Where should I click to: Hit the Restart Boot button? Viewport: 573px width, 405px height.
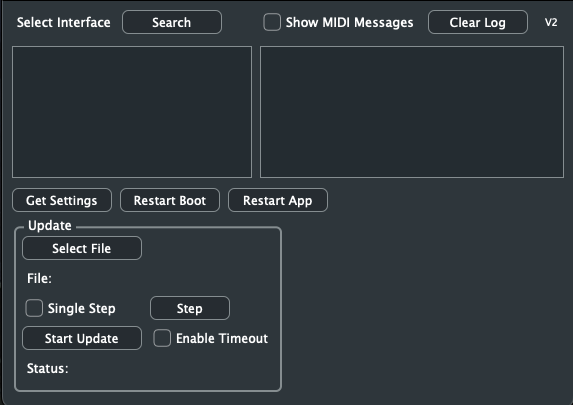pos(170,200)
